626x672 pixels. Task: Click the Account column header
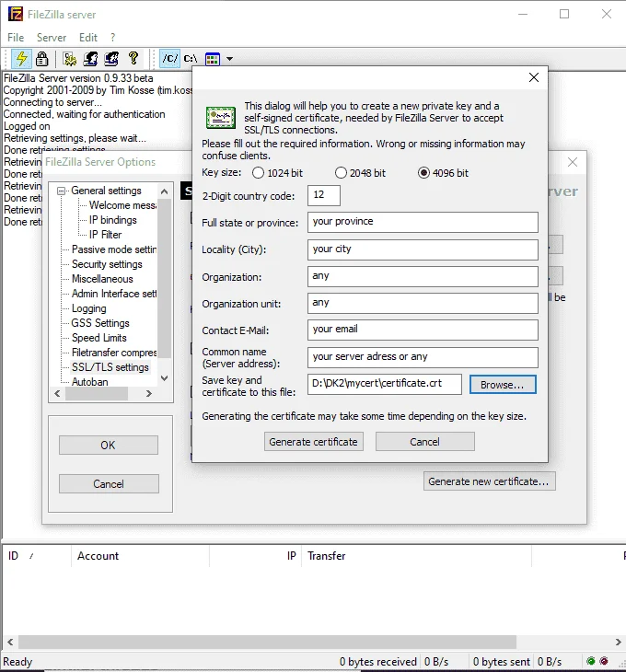[140, 556]
